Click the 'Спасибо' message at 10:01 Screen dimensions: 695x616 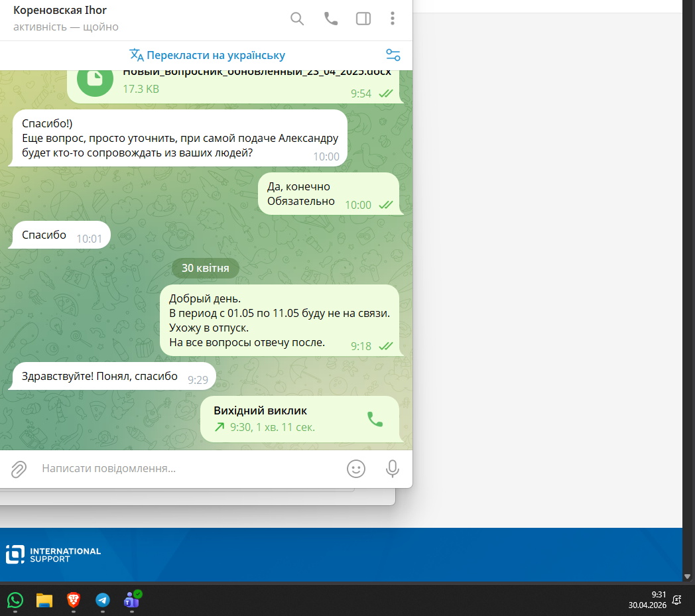tap(61, 235)
